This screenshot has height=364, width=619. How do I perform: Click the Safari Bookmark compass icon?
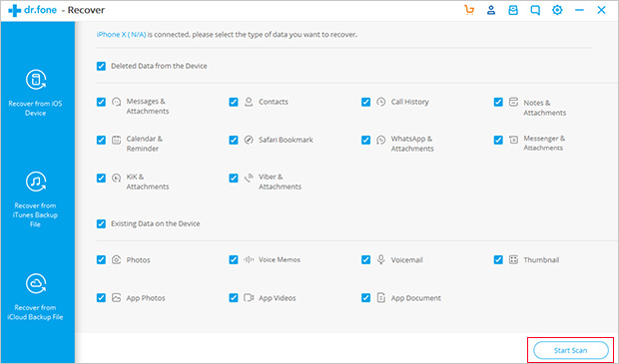click(249, 140)
